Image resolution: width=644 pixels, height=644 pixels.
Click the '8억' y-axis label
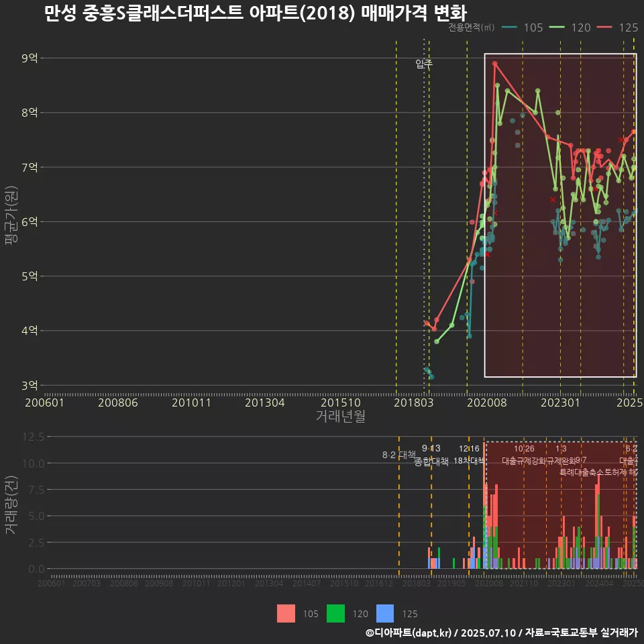30,113
